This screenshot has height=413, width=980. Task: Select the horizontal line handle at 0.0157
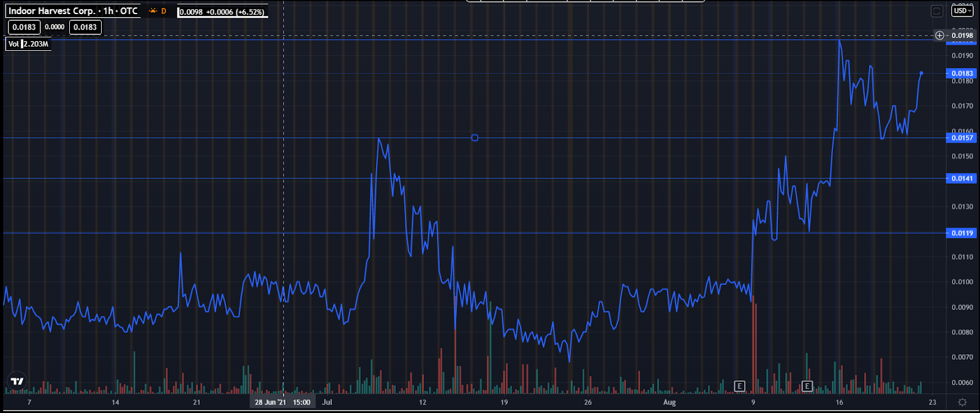click(475, 138)
